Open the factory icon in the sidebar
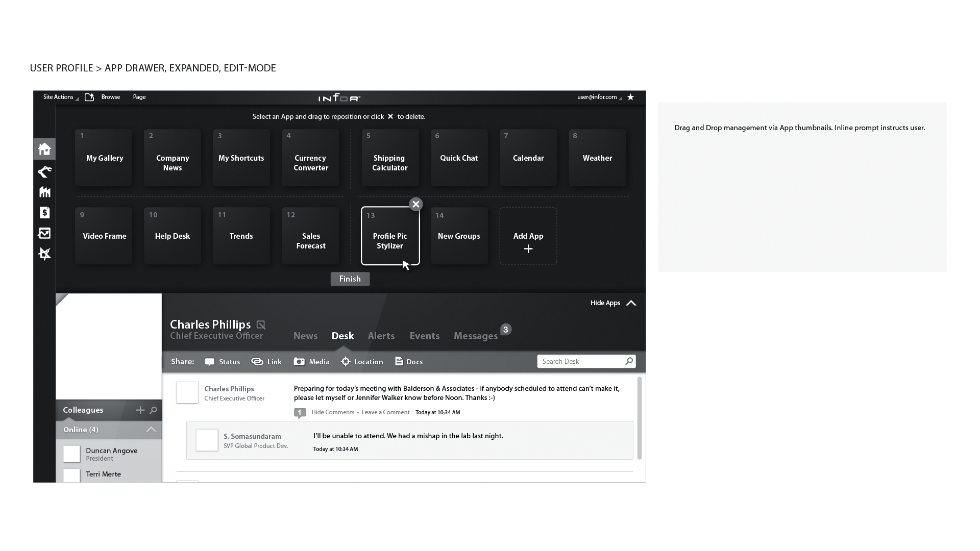 click(44, 192)
